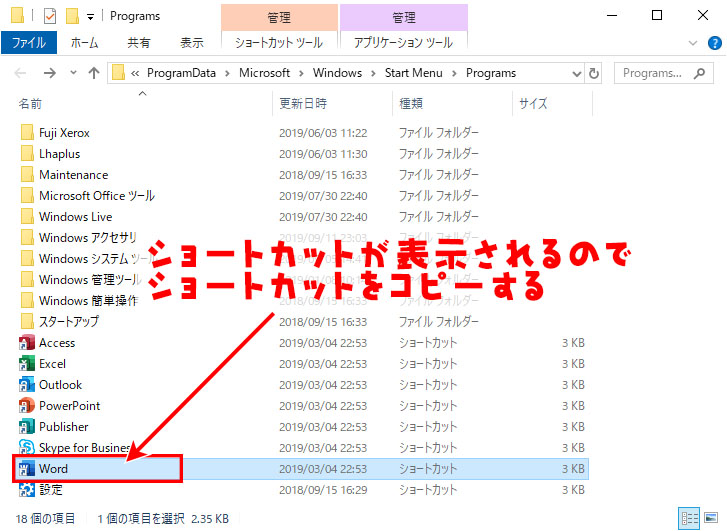Select the Publisher file name
Image resolution: width=727 pixels, height=531 pixels.
64,427
